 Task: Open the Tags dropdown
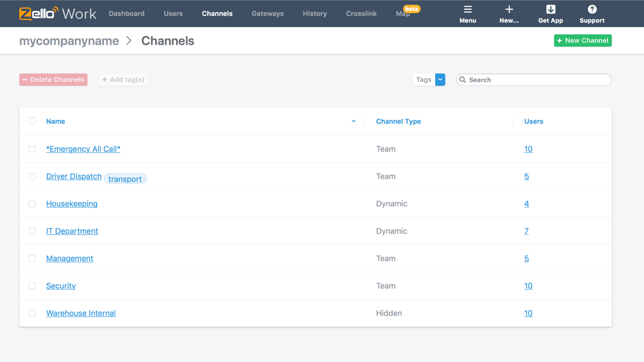coord(440,80)
